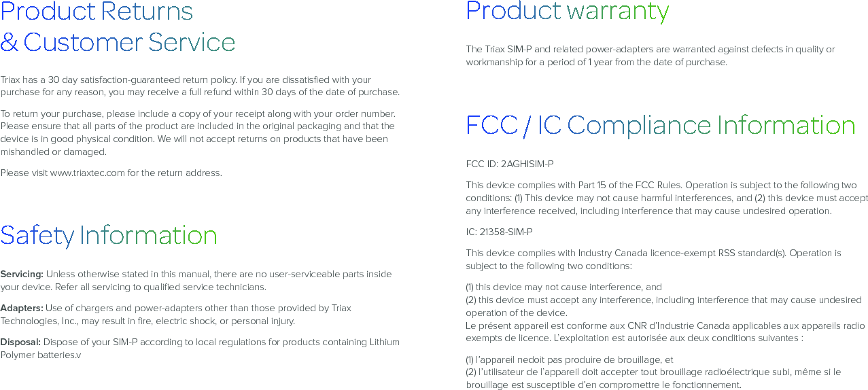Click the French paragraph starting 'Le présent appareil'

(x=665, y=332)
